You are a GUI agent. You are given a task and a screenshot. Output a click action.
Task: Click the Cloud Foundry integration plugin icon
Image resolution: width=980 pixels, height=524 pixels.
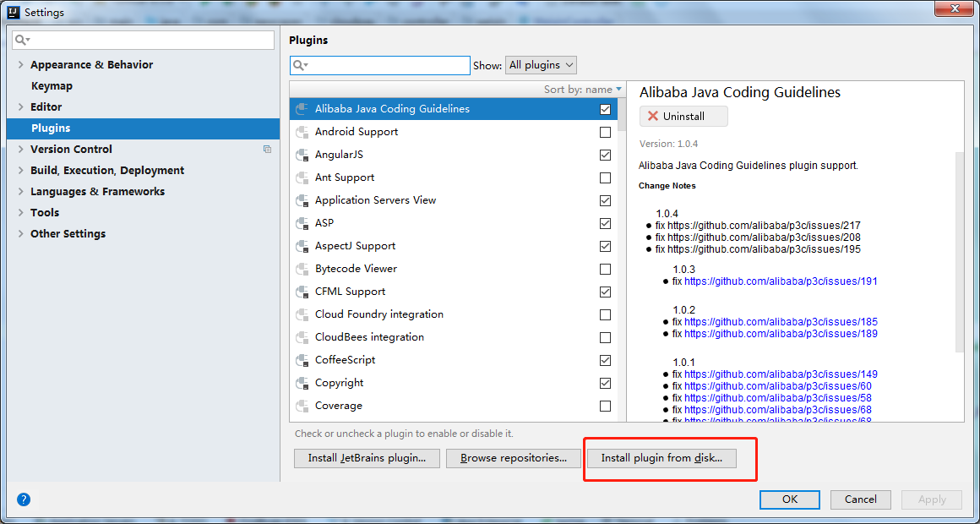(x=302, y=314)
